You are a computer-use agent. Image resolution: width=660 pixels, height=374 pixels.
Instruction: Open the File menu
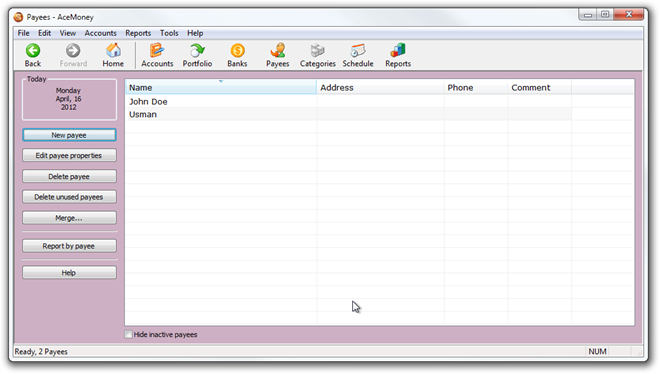click(24, 33)
